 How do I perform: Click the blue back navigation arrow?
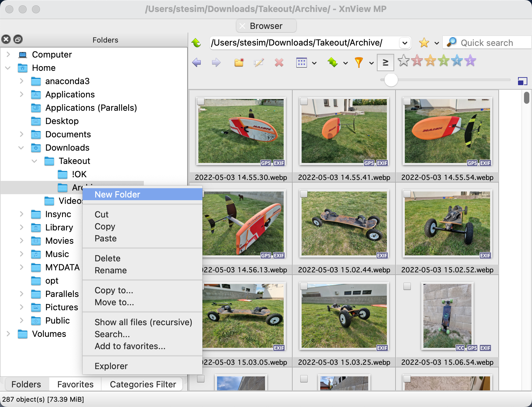tap(197, 63)
